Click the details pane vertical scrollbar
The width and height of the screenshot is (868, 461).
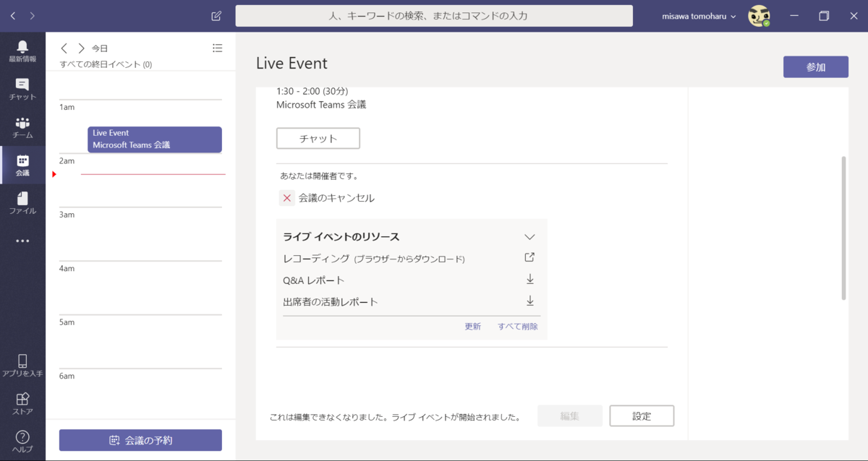click(x=843, y=228)
